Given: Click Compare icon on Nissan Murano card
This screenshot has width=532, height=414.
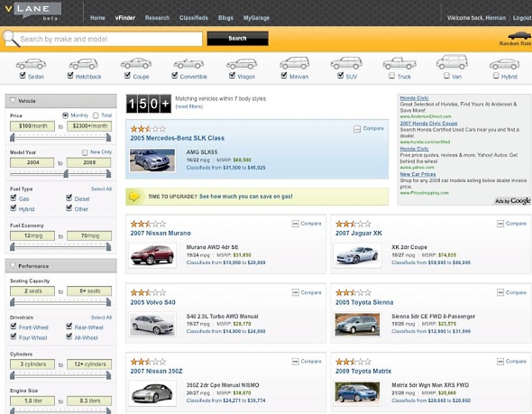Looking at the screenshot, I should (x=295, y=224).
